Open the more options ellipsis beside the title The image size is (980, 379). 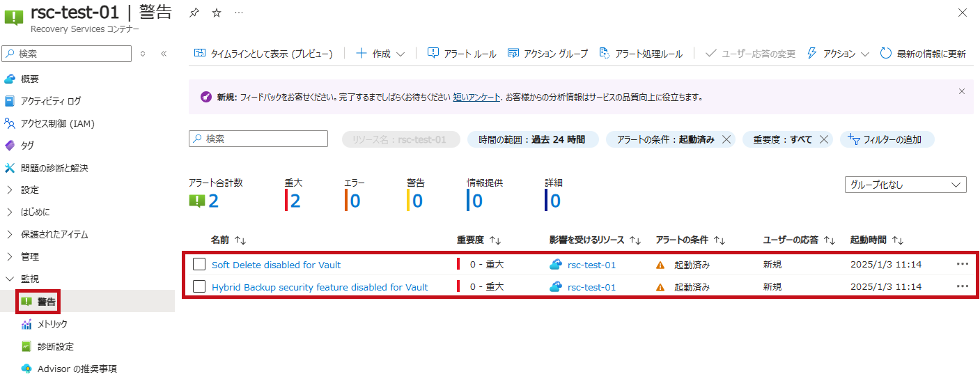click(x=239, y=13)
